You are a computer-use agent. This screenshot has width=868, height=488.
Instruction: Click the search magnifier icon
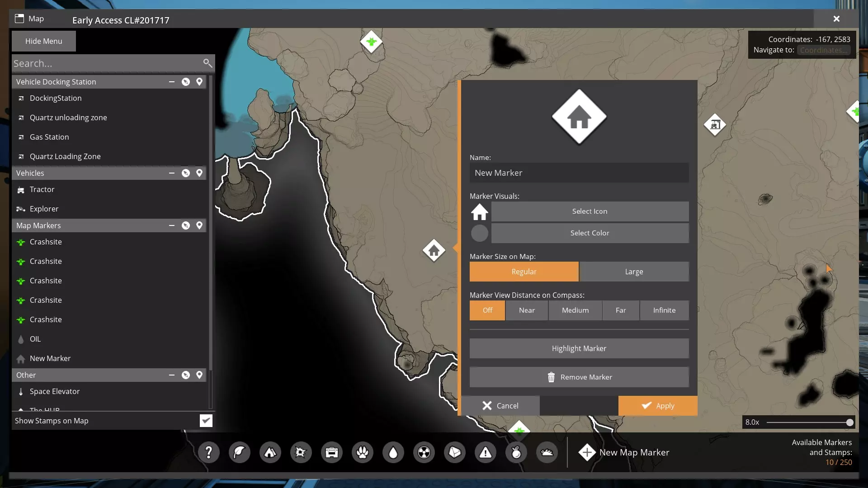tap(208, 63)
